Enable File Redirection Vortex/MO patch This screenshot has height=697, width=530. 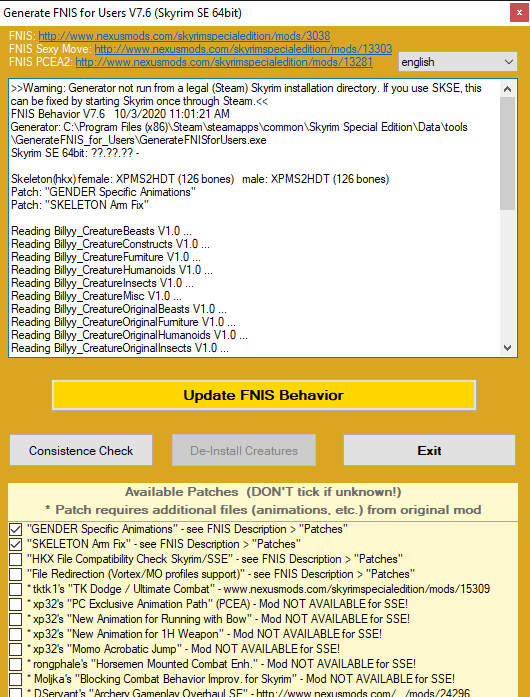(x=16, y=574)
